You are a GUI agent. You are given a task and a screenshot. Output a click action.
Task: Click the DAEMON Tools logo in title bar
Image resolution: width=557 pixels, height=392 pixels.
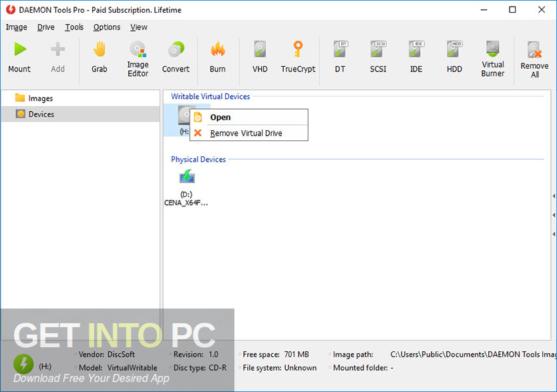point(11,9)
